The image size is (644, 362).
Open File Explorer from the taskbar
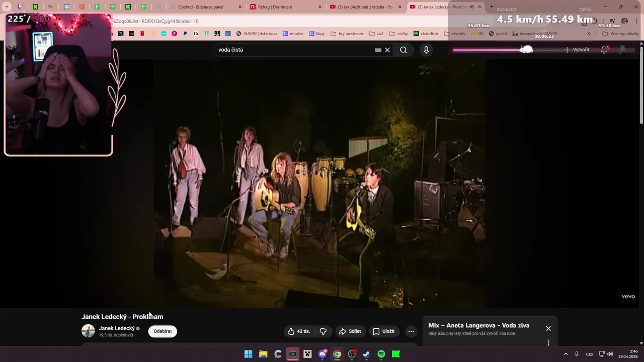263,354
